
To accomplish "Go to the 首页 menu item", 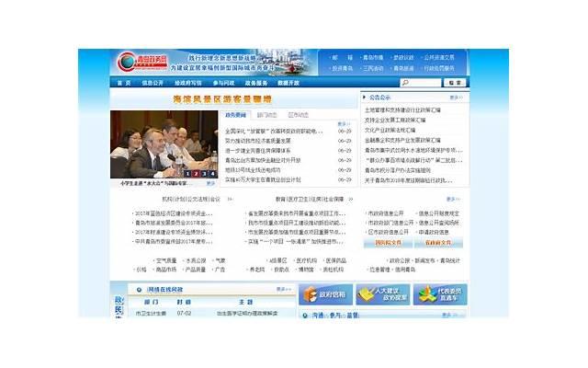I will (124, 83).
